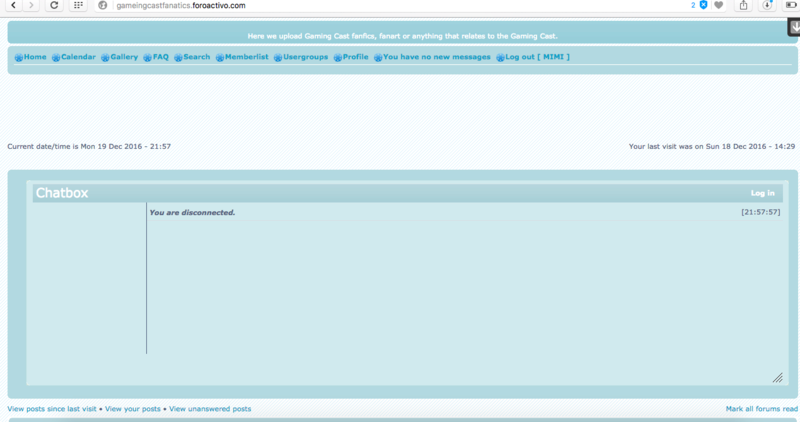Click the Chatbox Log in link

[762, 193]
